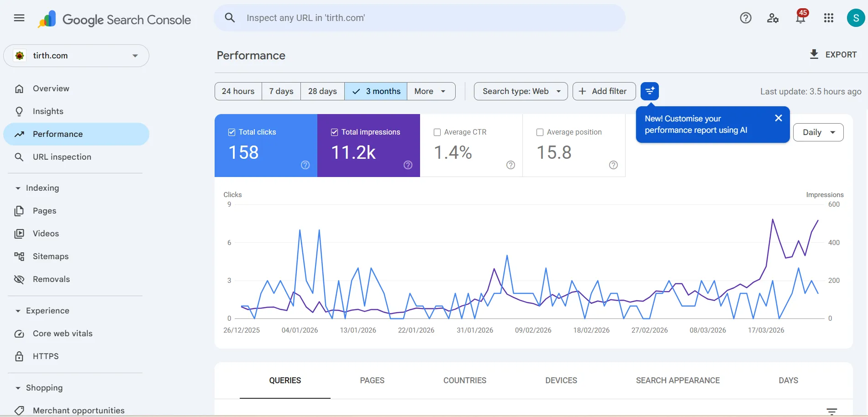Click the help icon on Total clicks card
The height and width of the screenshot is (417, 868).
click(x=305, y=165)
